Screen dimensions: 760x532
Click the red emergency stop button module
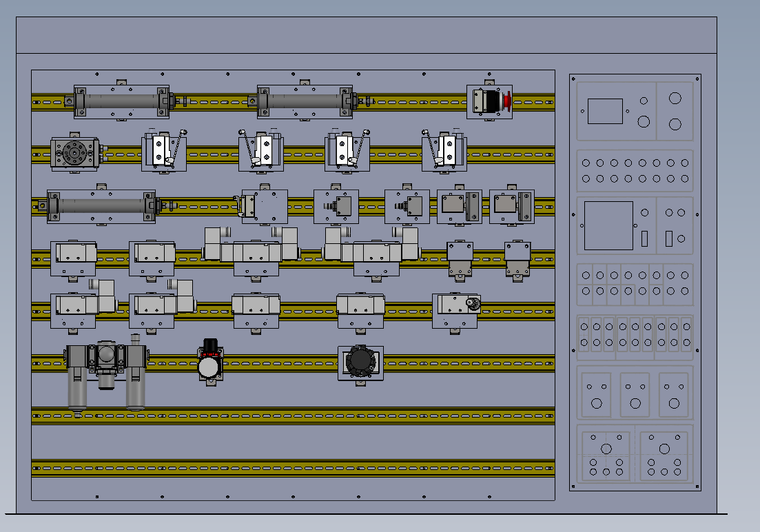[490, 102]
